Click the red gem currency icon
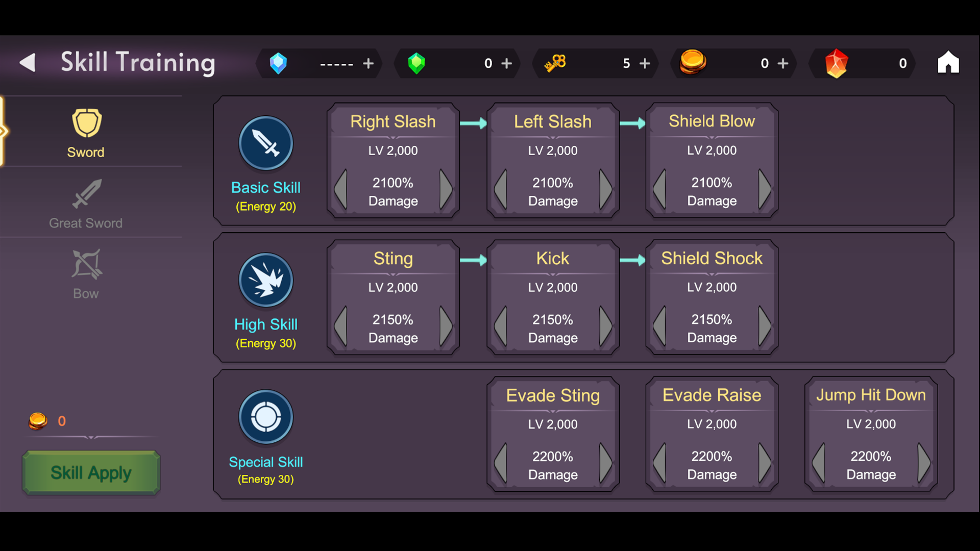 (x=837, y=63)
